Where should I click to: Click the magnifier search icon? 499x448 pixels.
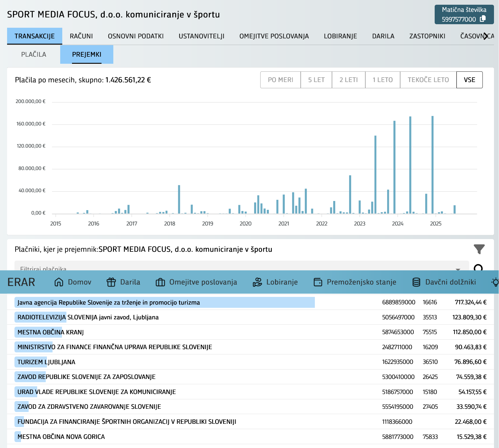[x=478, y=268]
